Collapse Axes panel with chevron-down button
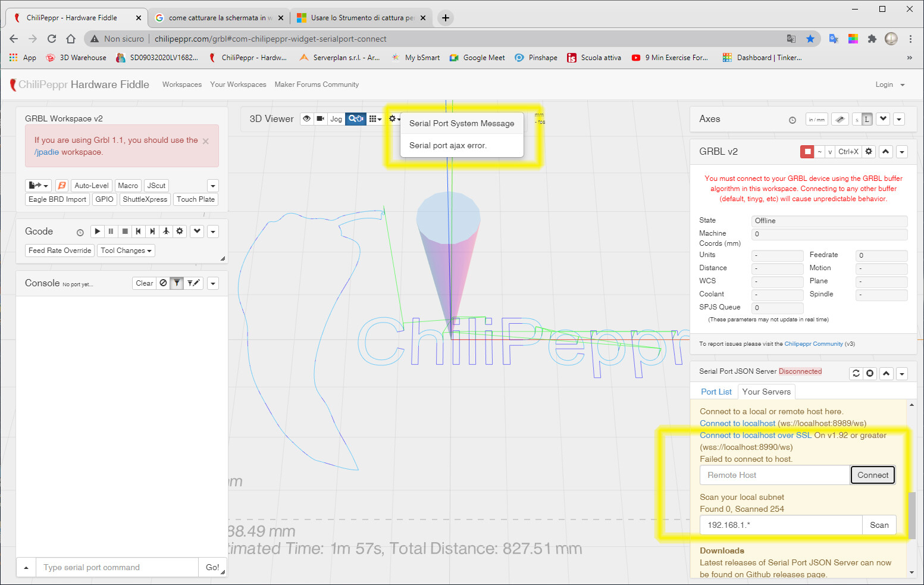 click(884, 119)
